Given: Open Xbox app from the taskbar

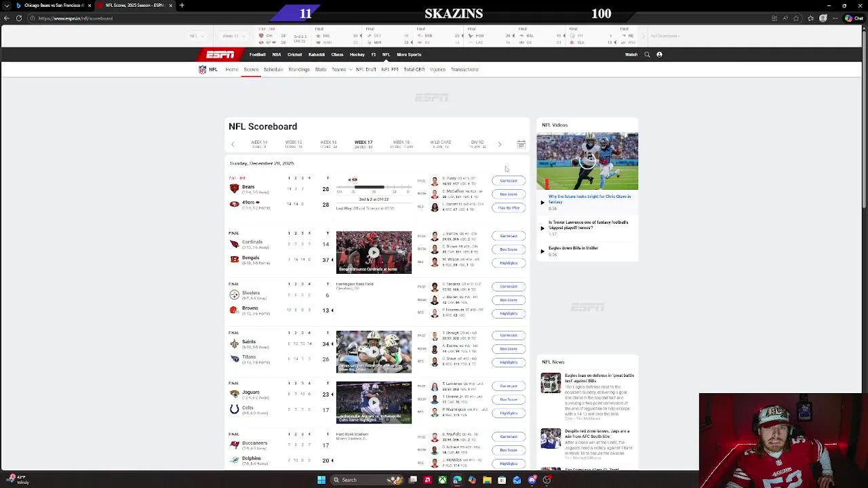Looking at the screenshot, I should (x=442, y=480).
